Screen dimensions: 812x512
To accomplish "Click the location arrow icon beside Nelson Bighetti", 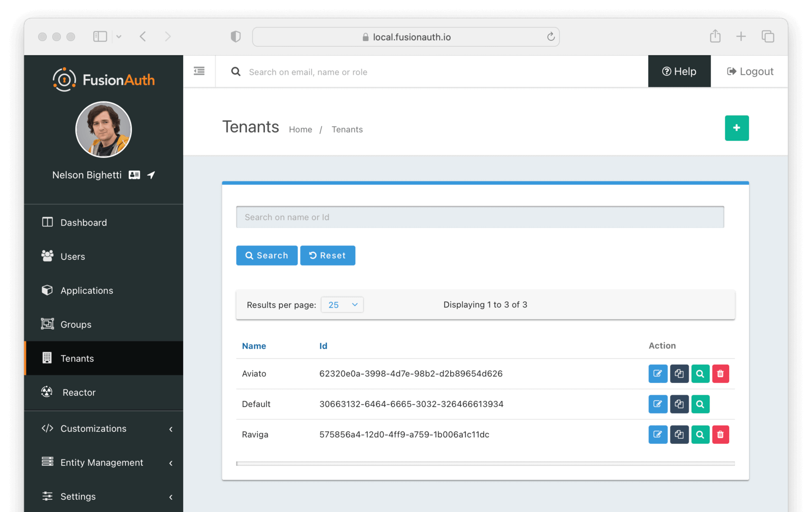I will [x=151, y=175].
